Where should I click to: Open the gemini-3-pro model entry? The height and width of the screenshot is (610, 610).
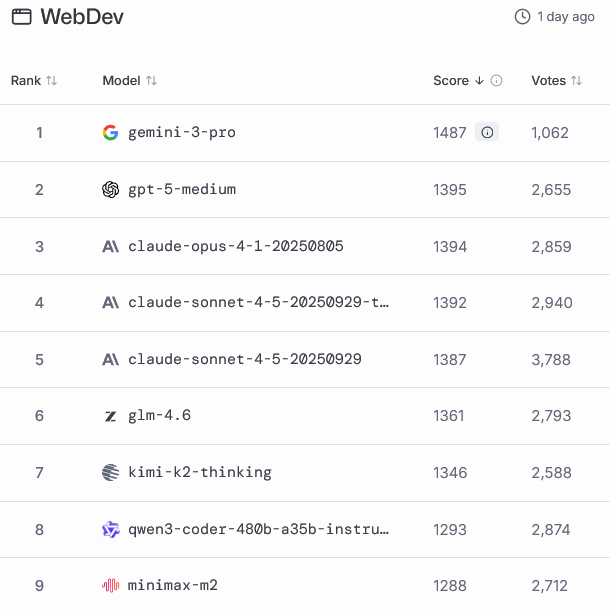click(x=182, y=133)
